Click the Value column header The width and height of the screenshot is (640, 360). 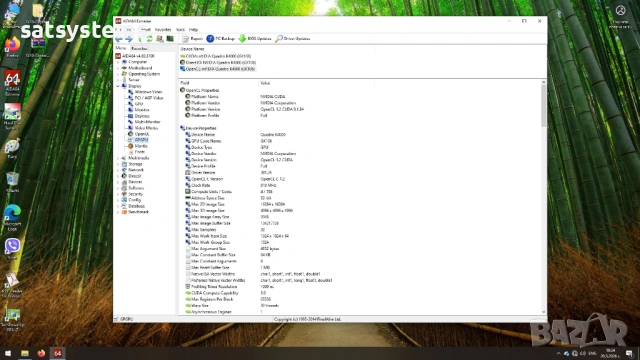pos(316,83)
